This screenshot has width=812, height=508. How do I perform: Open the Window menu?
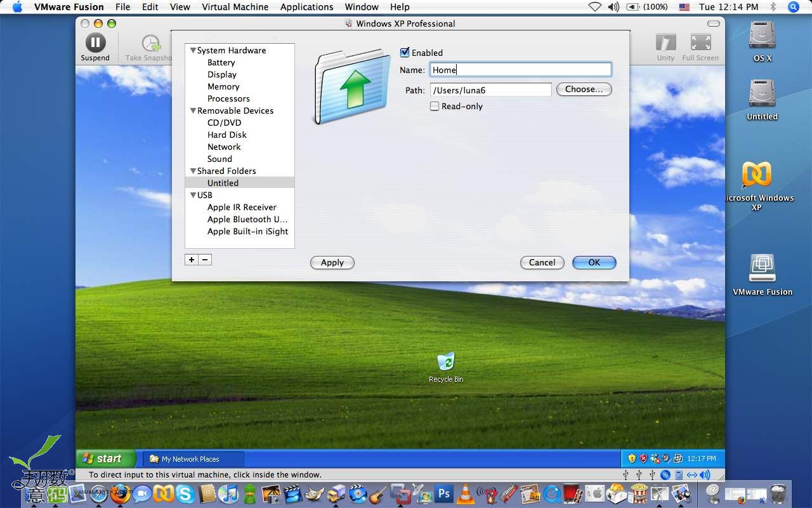[362, 7]
